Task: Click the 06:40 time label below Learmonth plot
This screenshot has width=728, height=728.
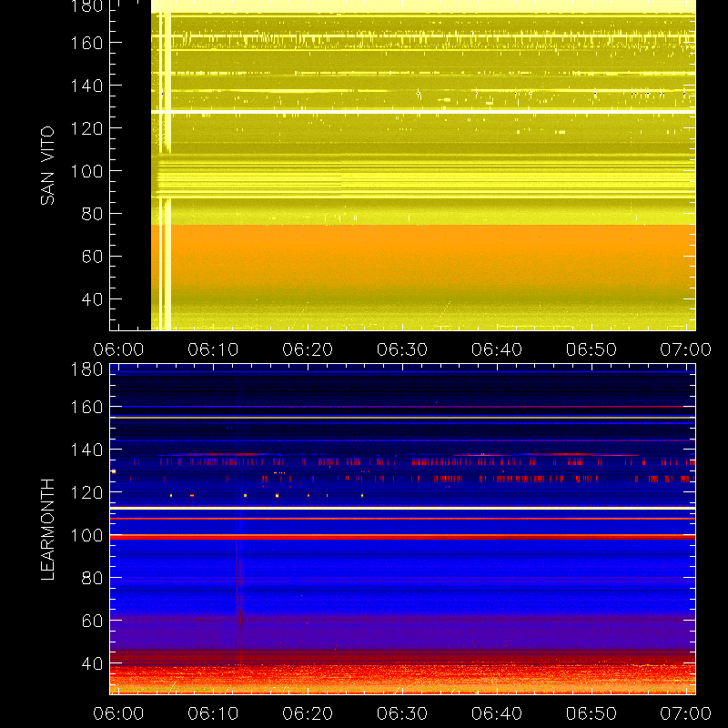Action: pyautogui.click(x=497, y=713)
